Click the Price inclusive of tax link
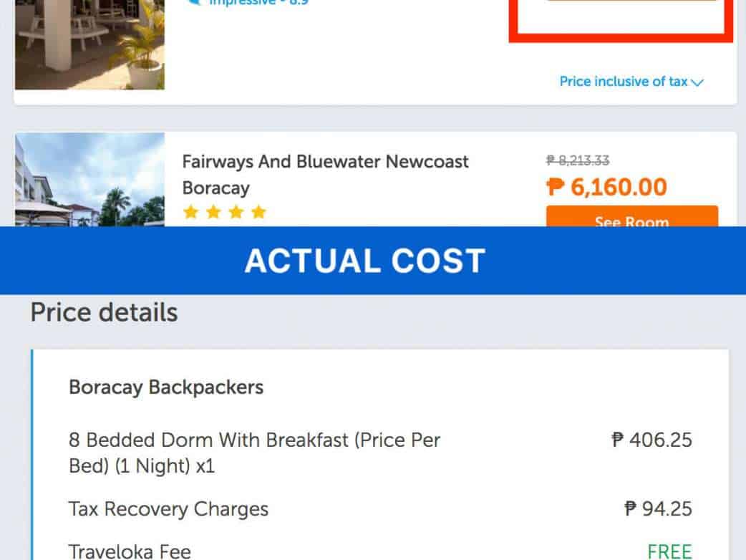 [623, 82]
